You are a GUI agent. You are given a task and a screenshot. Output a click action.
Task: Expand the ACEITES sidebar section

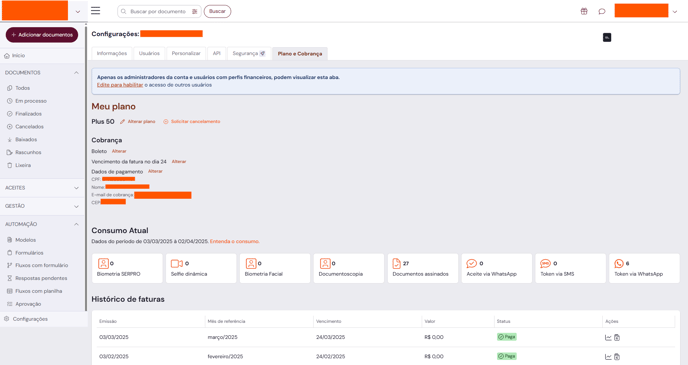point(76,188)
